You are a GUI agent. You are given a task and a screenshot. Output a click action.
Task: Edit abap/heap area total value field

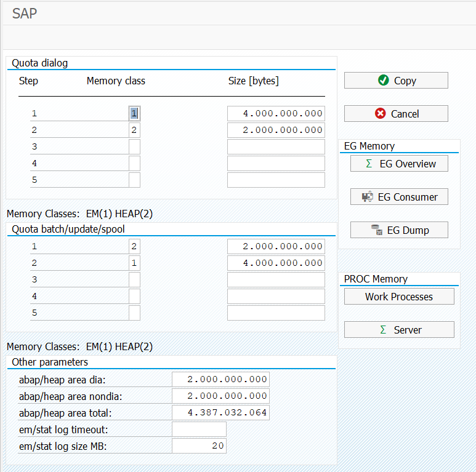pyautogui.click(x=220, y=412)
